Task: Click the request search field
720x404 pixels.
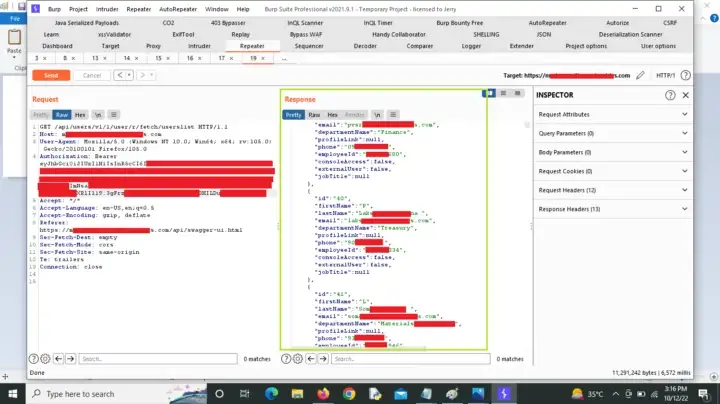Action: point(158,359)
